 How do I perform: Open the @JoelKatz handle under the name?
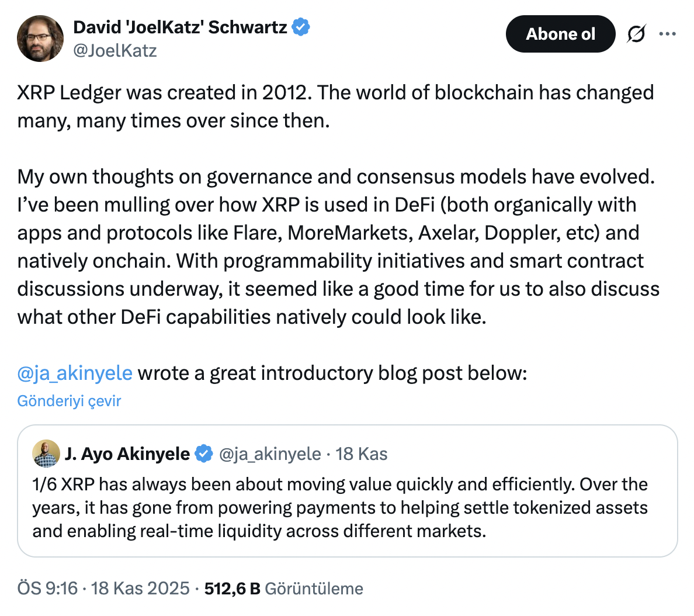coord(114,51)
